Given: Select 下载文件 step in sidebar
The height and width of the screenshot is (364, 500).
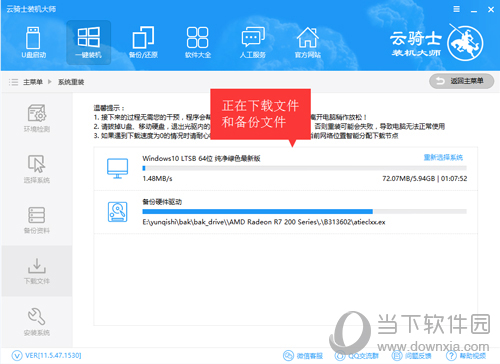Looking at the screenshot, I should (37, 271).
